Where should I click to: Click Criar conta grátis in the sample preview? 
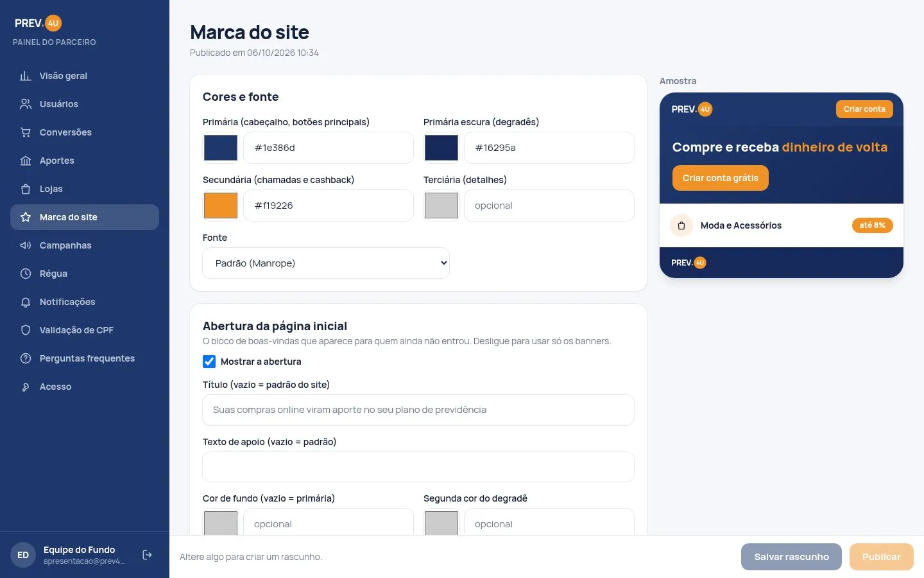(720, 178)
